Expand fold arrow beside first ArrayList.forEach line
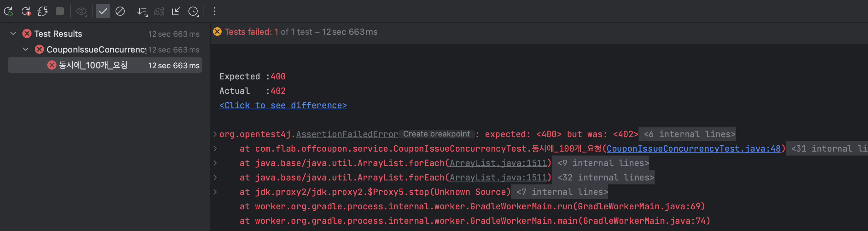The width and height of the screenshot is (868, 231). (x=215, y=163)
